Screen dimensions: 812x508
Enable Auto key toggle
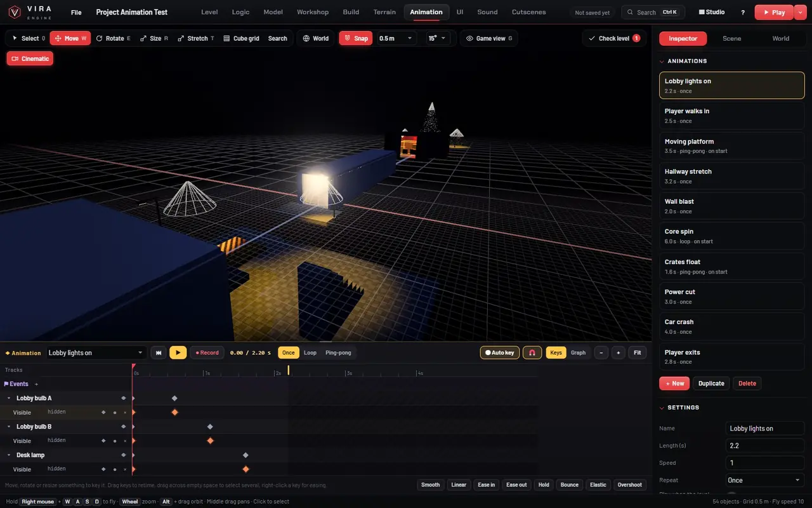(x=500, y=352)
